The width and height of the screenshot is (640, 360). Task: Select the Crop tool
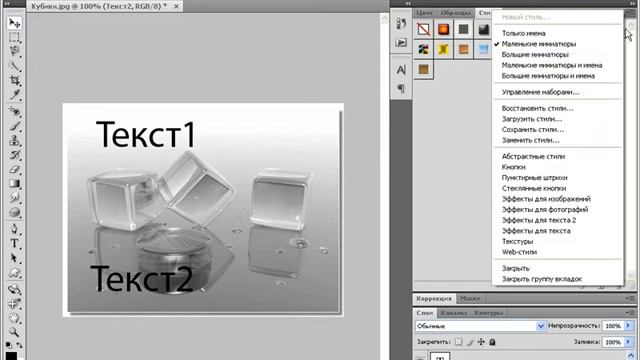click(x=14, y=80)
